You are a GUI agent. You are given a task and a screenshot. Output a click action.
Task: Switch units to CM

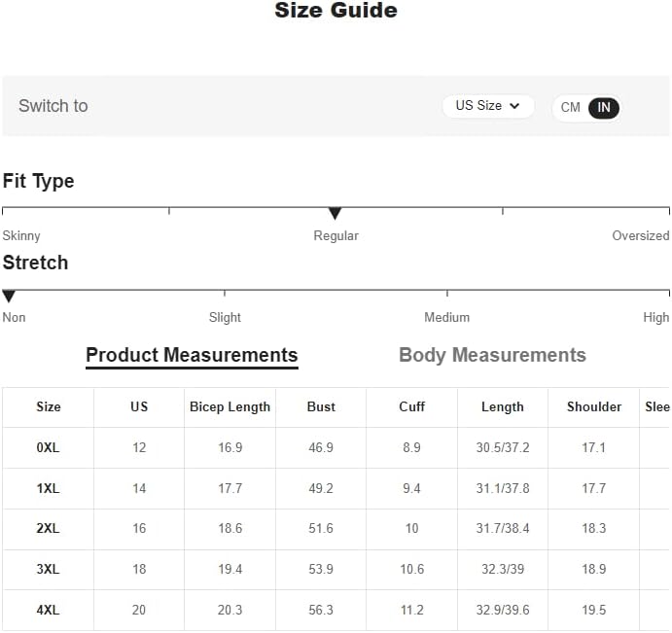[x=570, y=107]
